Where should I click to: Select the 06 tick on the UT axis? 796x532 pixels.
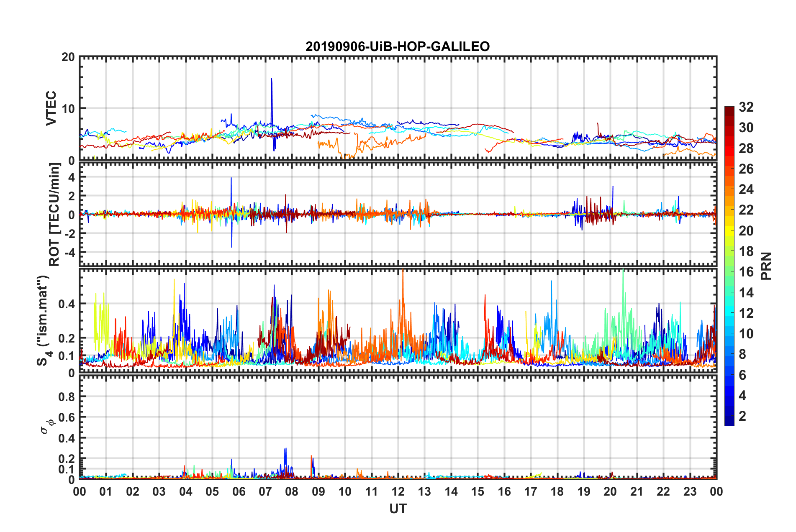(x=239, y=491)
